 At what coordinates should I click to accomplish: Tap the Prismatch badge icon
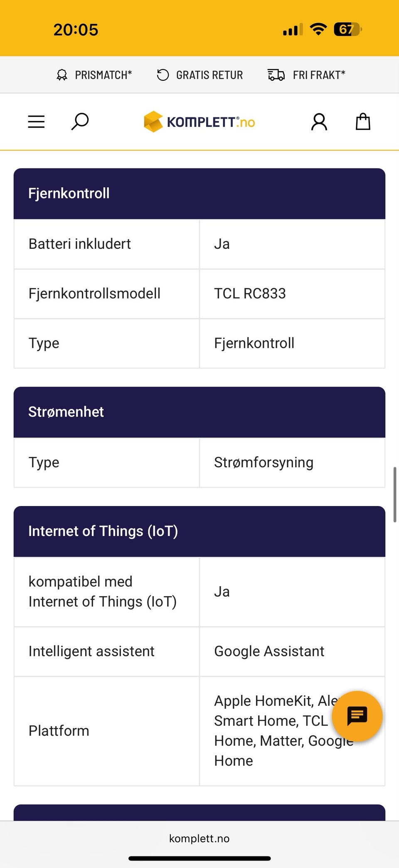[x=62, y=75]
